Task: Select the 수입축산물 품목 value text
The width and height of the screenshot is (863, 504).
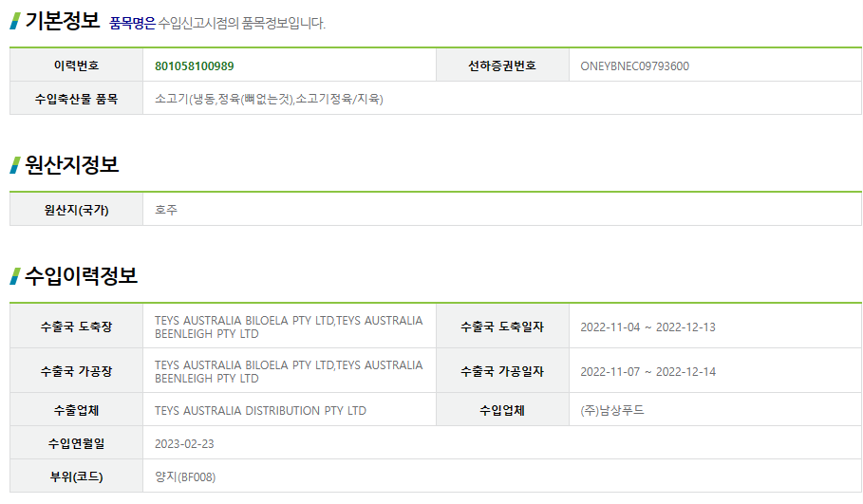Action: point(269,99)
